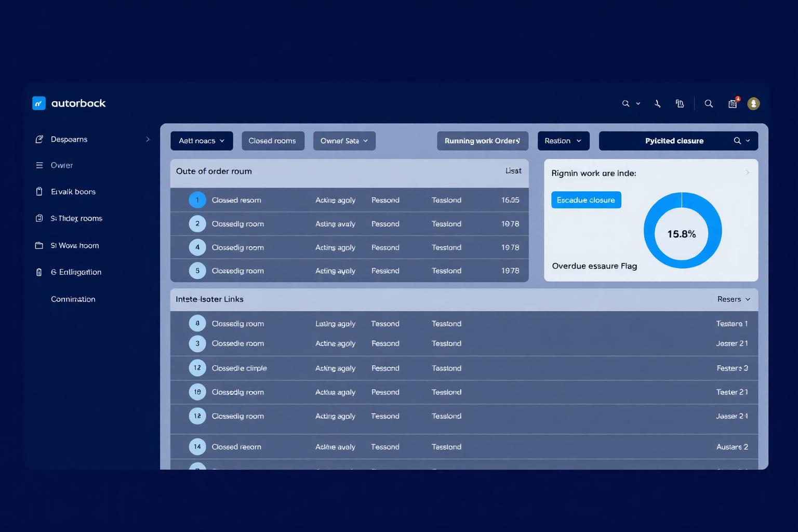Click badge of Clossedig room row Jasser 21
This screenshot has width=798, height=532.
[197, 416]
